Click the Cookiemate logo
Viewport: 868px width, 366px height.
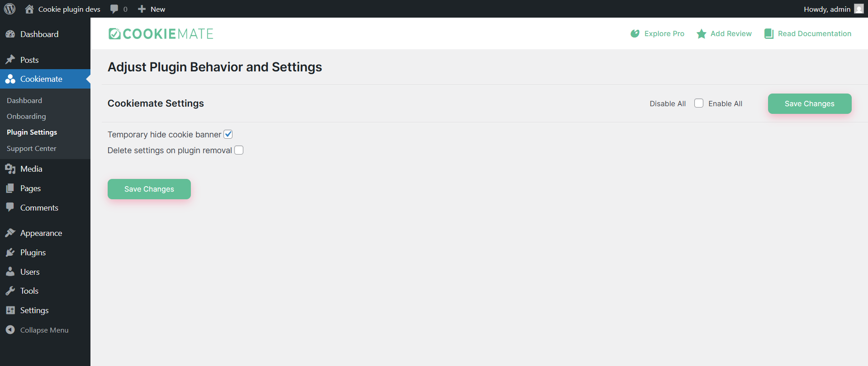[x=161, y=34]
